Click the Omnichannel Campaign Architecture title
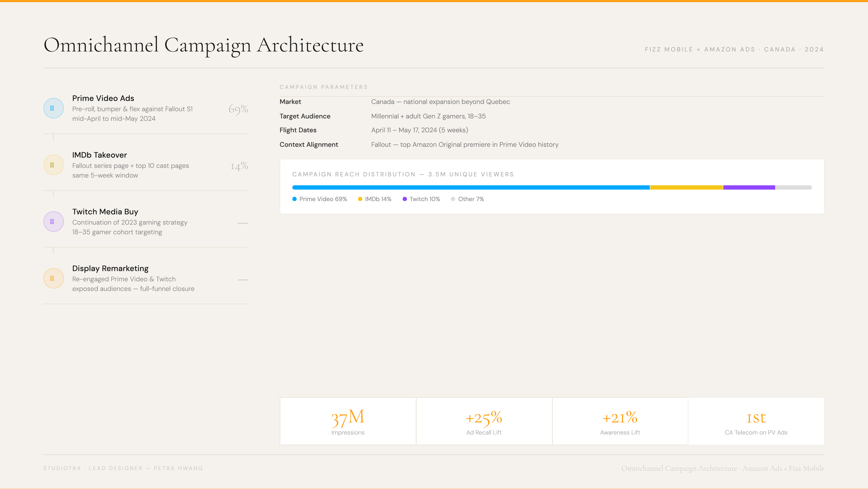 tap(203, 46)
